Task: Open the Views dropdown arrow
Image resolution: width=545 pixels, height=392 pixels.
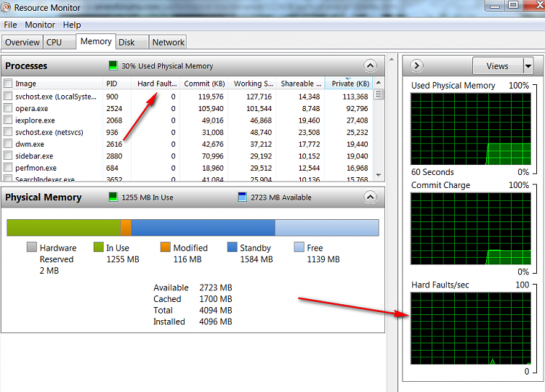Action: 528,65
